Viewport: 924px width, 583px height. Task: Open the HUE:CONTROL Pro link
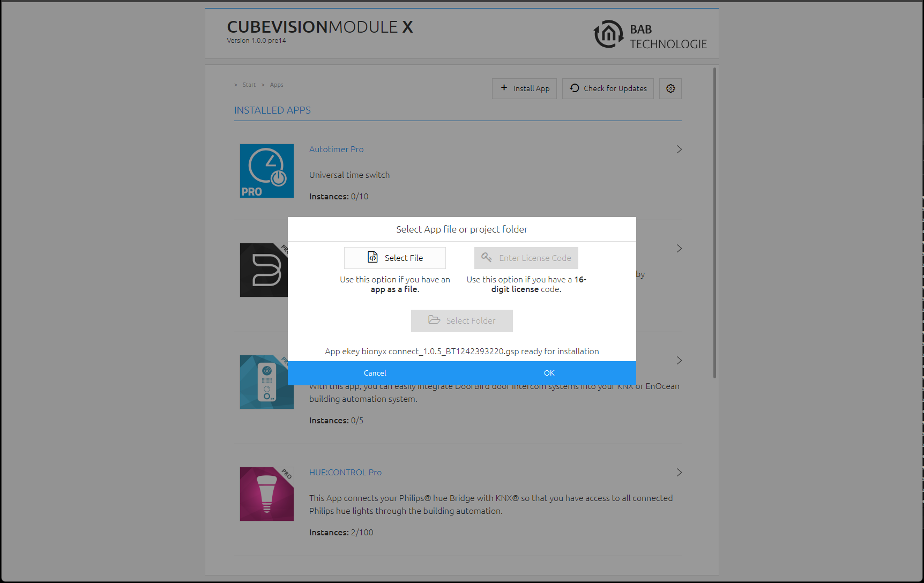click(x=346, y=472)
